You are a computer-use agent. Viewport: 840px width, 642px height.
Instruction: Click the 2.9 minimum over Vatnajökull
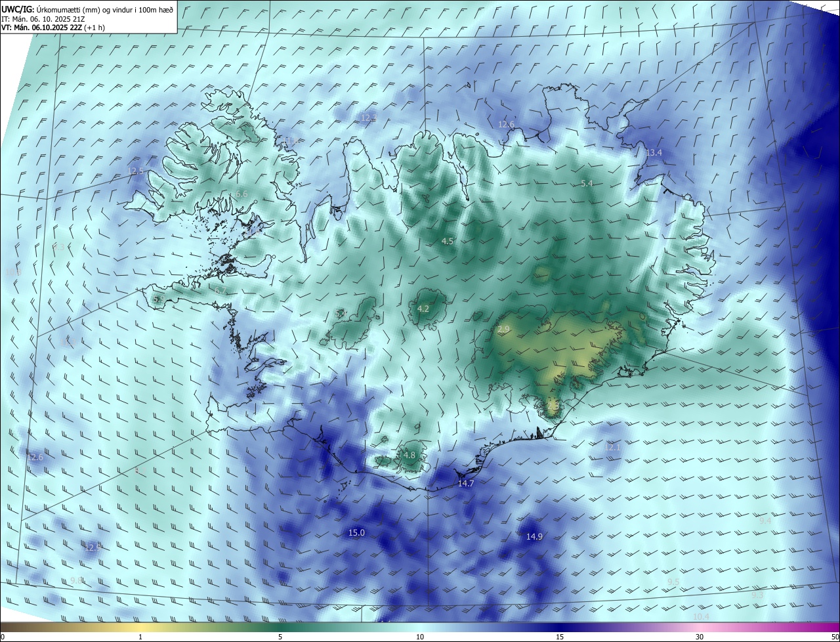pos(504,330)
